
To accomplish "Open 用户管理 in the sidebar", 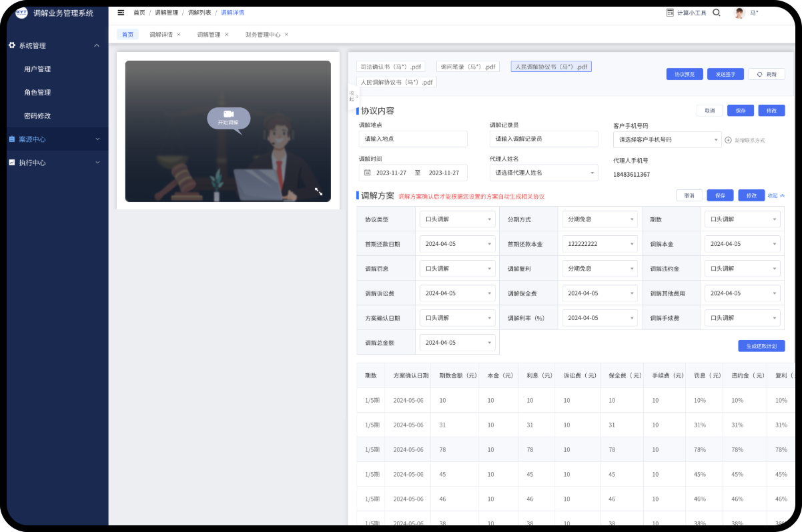I will coord(37,69).
